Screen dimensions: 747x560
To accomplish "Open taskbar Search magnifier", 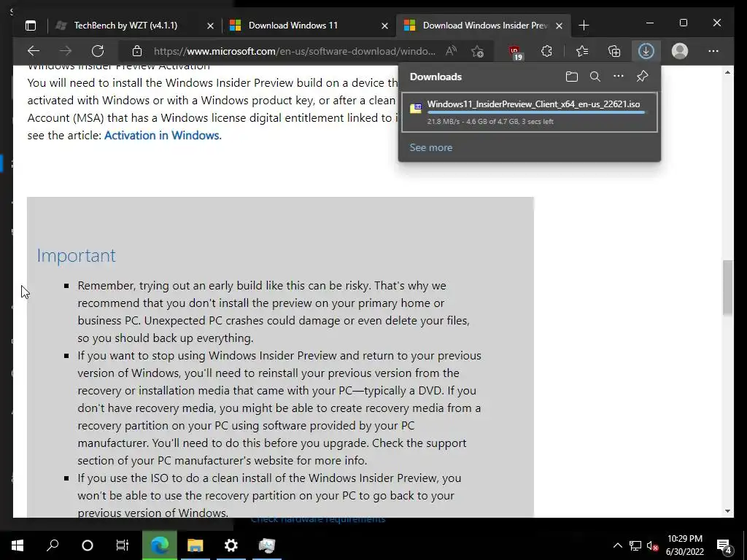I will [x=53, y=545].
